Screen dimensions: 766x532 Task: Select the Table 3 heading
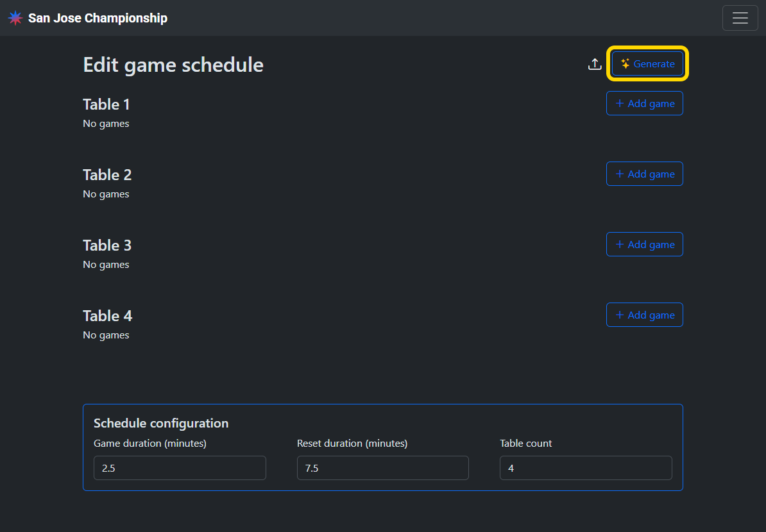click(x=107, y=245)
